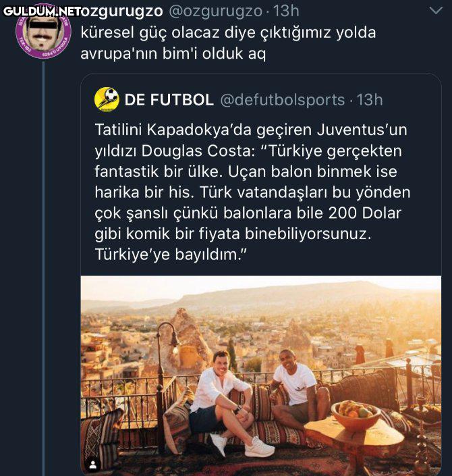Click the fruit bowl in the photo
The image size is (452, 476).
click(356, 414)
